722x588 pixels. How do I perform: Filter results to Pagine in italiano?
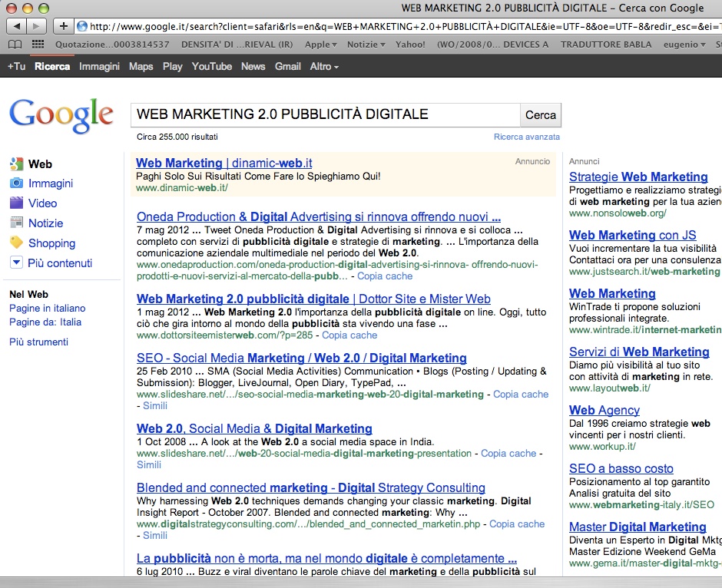(x=48, y=309)
